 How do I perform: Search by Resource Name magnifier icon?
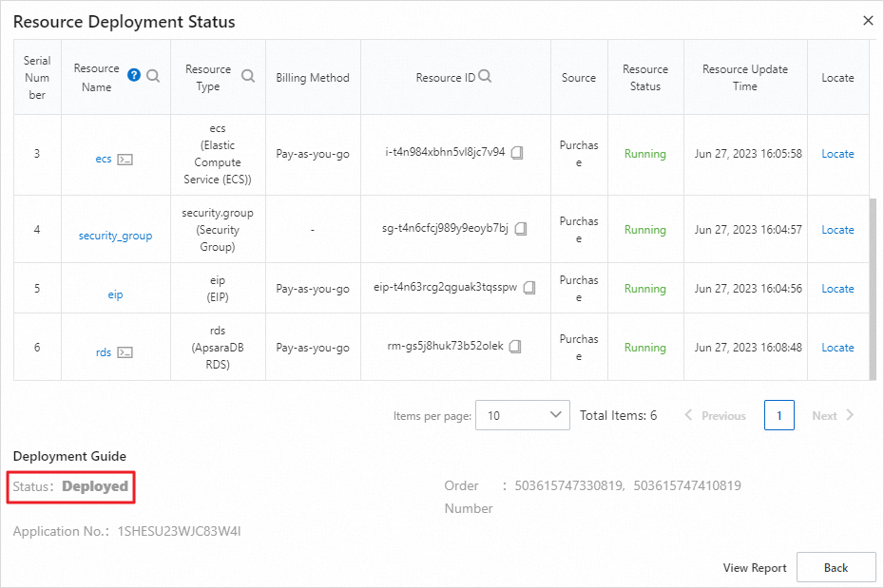point(153,75)
